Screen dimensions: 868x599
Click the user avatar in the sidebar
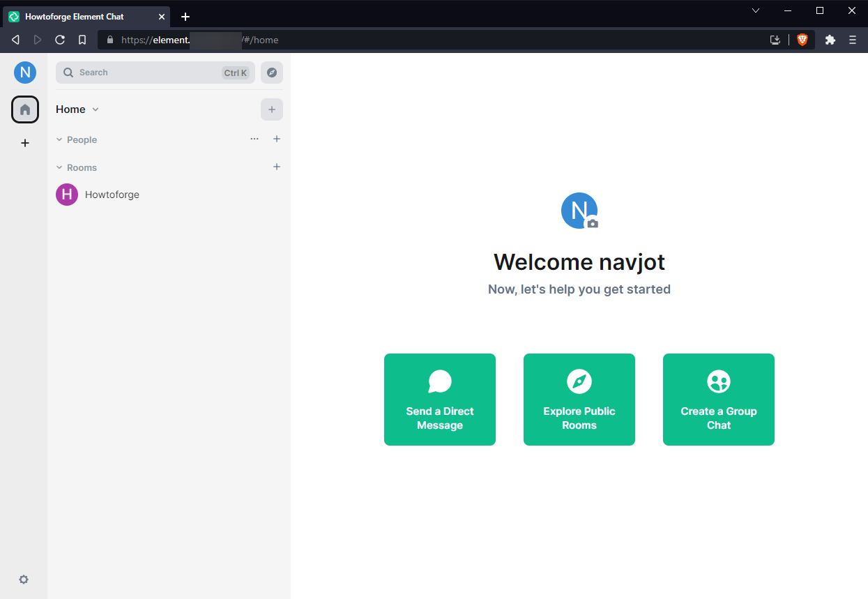point(25,73)
